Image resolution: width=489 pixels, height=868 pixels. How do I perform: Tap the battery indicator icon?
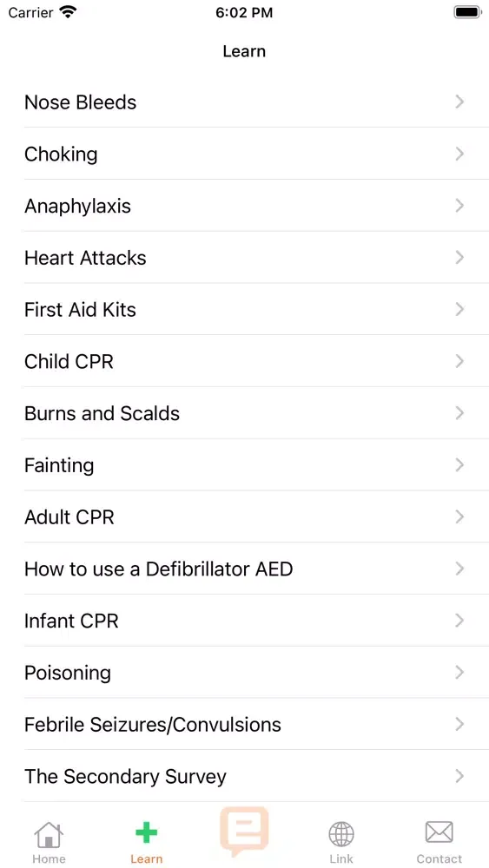click(x=468, y=12)
